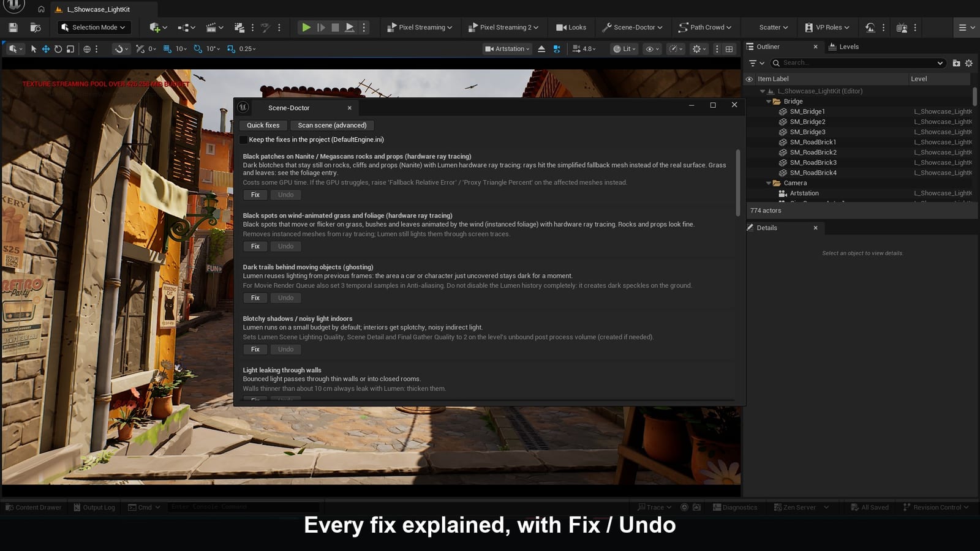Open the VP Roles dropdown
Image resolution: width=980 pixels, height=551 pixels.
827,28
